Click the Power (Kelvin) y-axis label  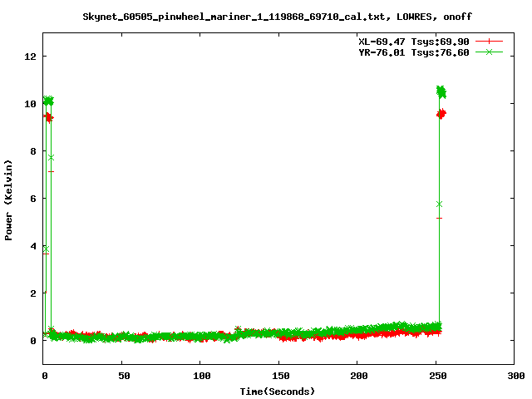tap(8, 200)
